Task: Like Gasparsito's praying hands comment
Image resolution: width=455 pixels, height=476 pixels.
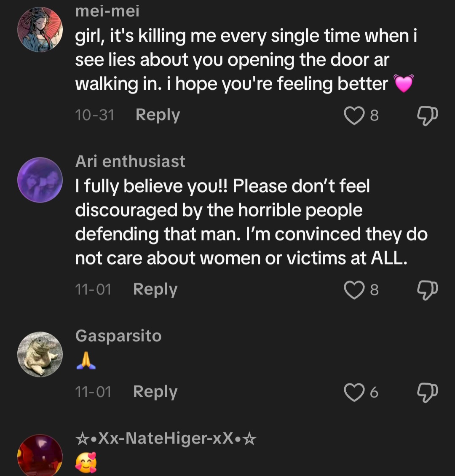Action: 354,392
